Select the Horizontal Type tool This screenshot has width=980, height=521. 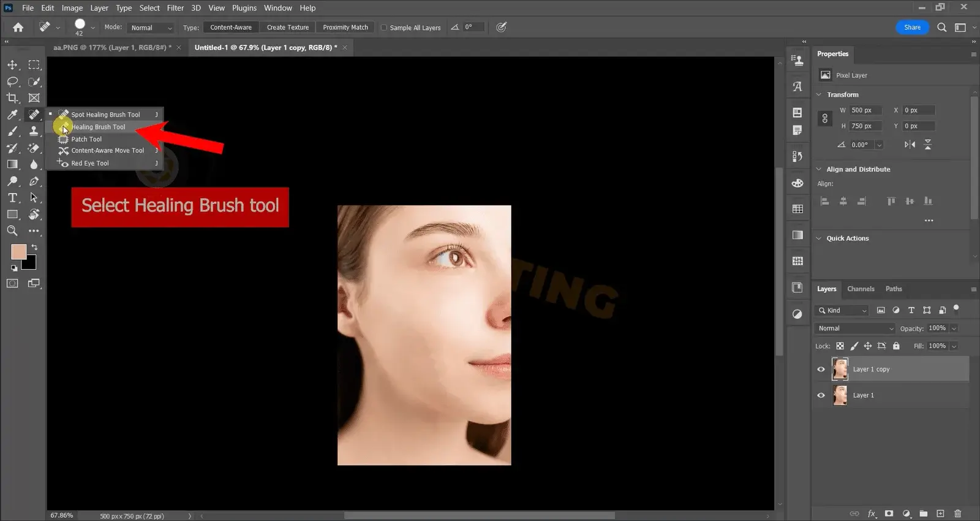[x=12, y=198]
